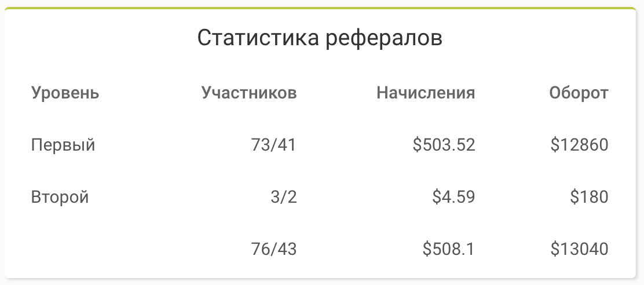Click the $12860 turnover value
This screenshot has width=644, height=285.
click(579, 145)
